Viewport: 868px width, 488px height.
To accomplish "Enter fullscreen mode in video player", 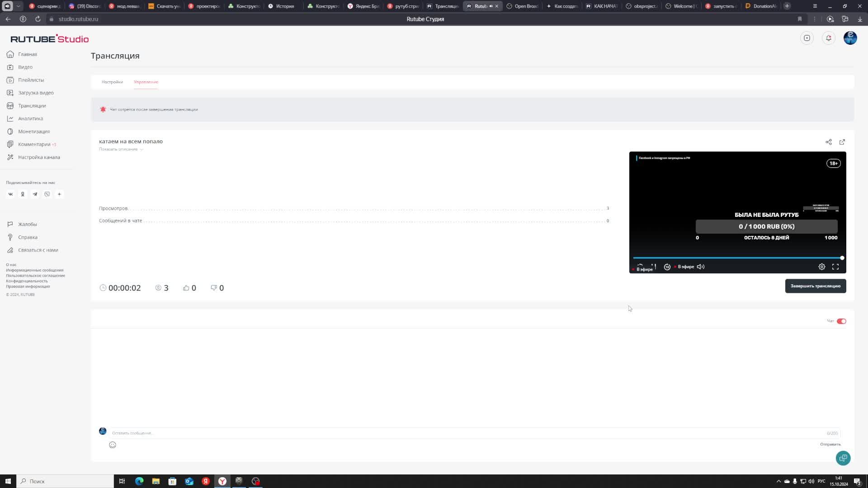I will click(x=835, y=267).
